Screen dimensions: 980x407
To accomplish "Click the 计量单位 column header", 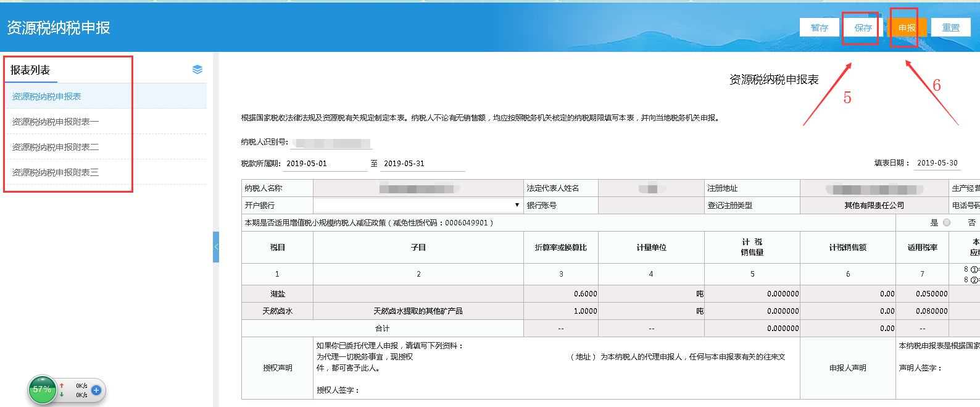I will coord(651,247).
